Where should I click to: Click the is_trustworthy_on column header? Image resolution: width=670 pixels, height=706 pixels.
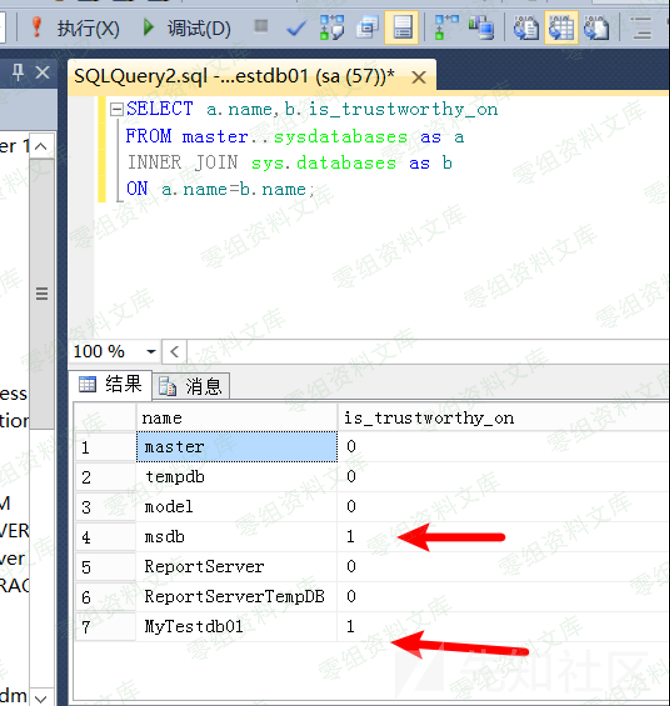(x=428, y=418)
